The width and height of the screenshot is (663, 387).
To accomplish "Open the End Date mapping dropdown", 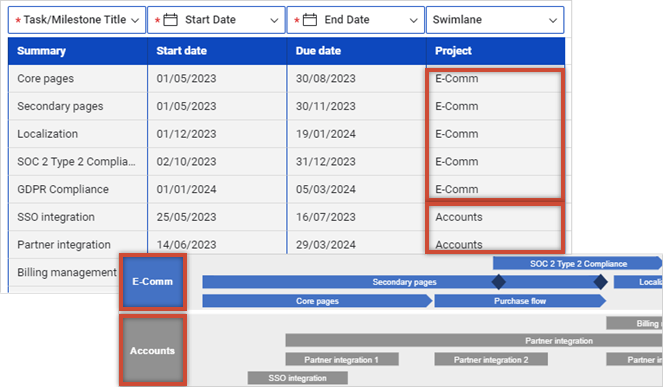I will 356,20.
